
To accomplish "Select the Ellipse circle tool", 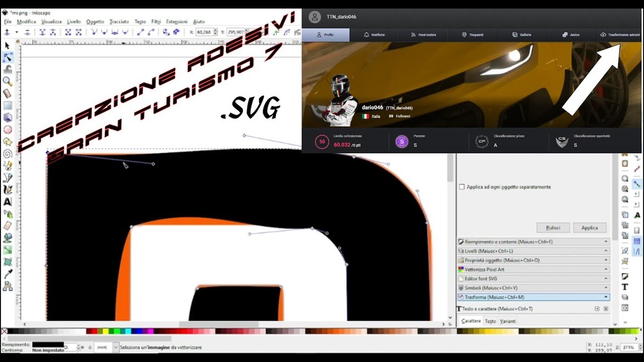I will (7, 130).
